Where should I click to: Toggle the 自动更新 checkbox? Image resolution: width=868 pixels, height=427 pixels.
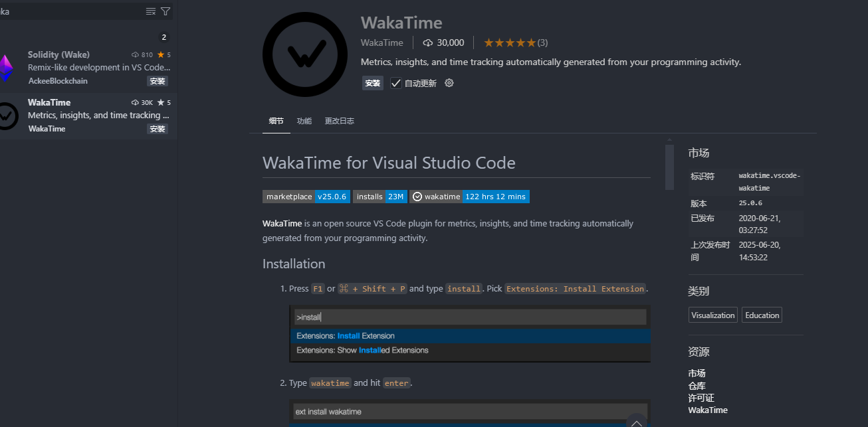coord(396,83)
